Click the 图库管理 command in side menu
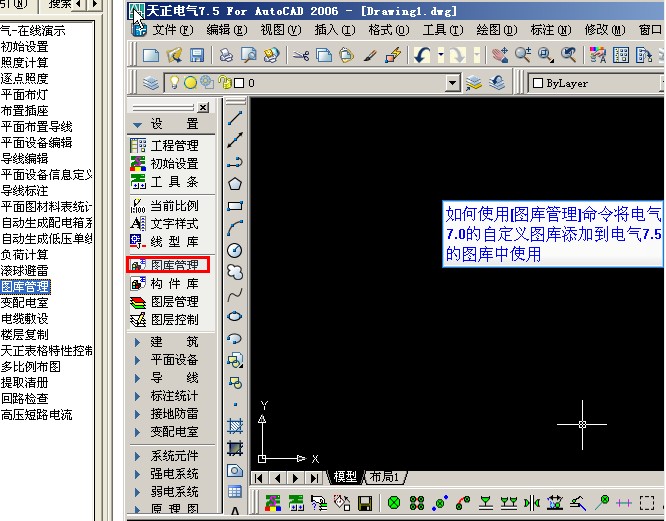The width and height of the screenshot is (666, 521). click(x=168, y=265)
